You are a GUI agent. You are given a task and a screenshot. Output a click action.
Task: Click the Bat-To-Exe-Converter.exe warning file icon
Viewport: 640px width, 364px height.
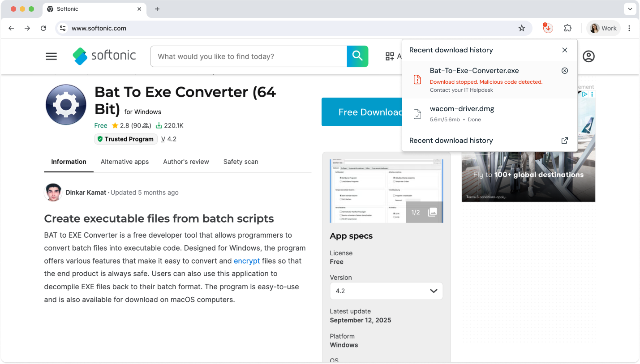coord(417,80)
